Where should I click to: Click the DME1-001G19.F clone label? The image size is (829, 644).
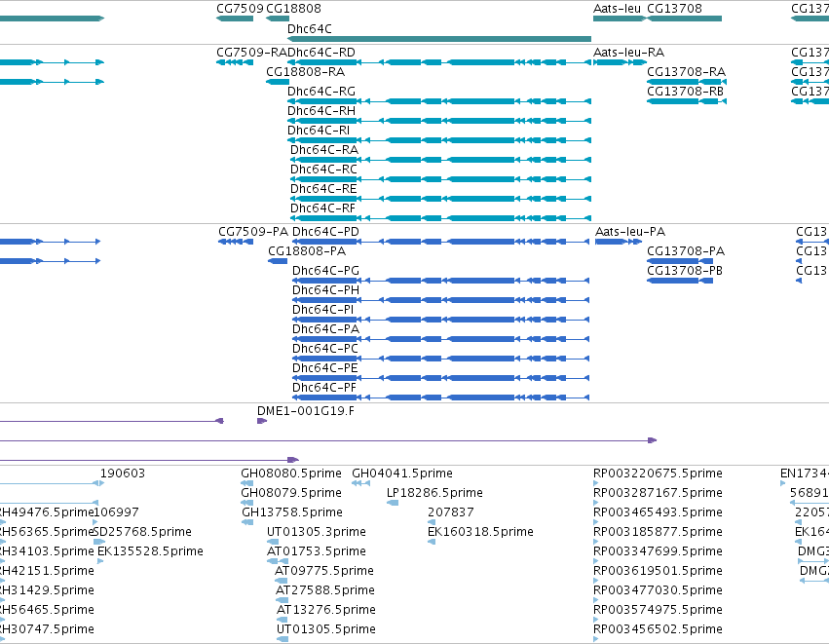tap(306, 411)
